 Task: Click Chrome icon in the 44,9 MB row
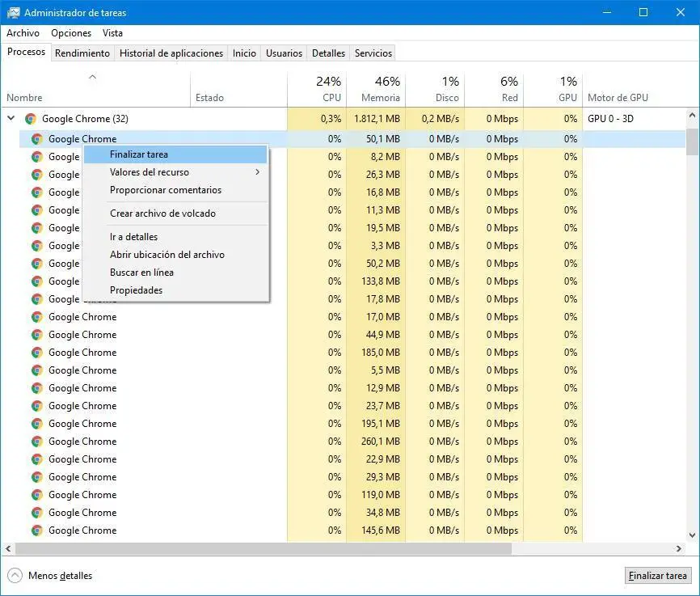point(37,335)
